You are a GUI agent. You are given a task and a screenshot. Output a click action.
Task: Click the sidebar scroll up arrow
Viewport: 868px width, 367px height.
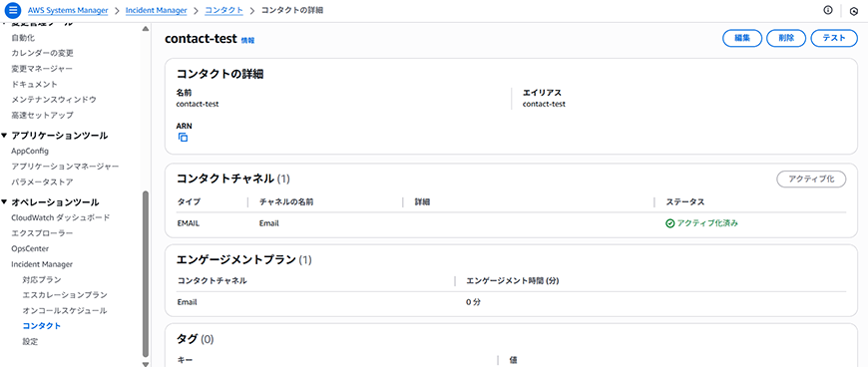[x=146, y=28]
